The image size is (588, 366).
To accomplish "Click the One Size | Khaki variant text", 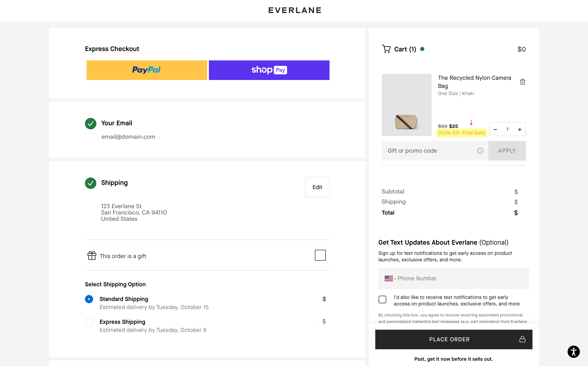I will click(456, 93).
